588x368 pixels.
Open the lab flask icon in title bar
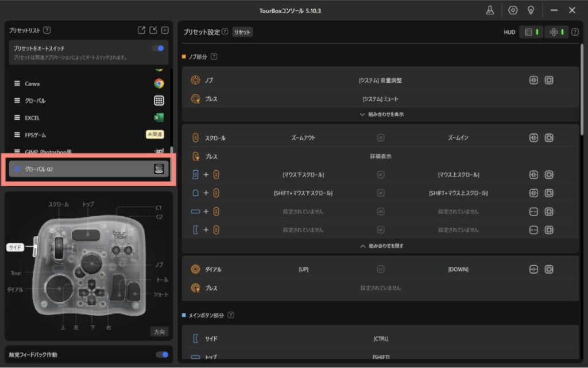490,10
